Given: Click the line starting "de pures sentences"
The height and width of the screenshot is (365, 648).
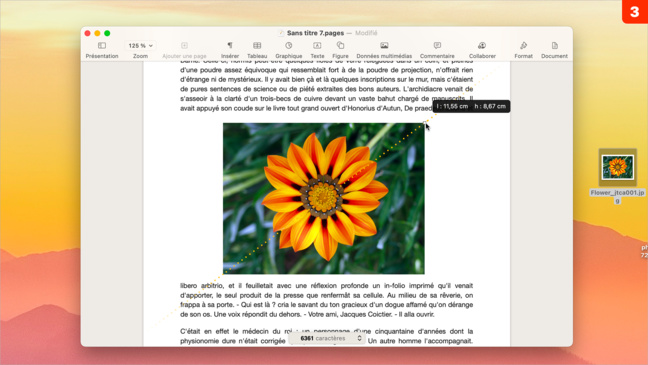Looking at the screenshot, I should coord(326,89).
